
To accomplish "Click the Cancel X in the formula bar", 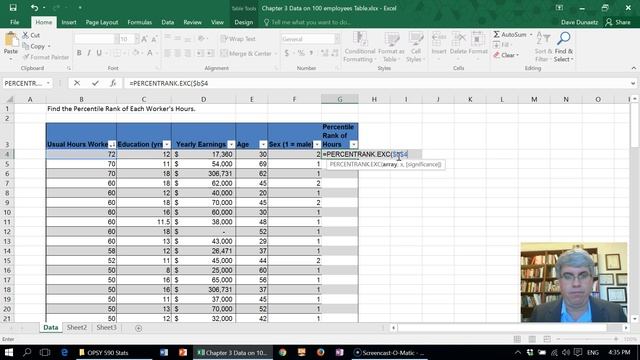I will click(77, 83).
